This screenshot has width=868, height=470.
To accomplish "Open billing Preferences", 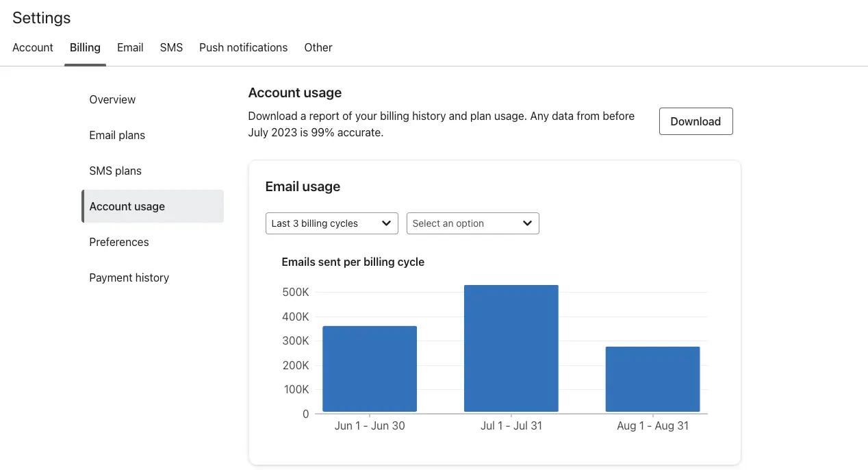I will (119, 242).
